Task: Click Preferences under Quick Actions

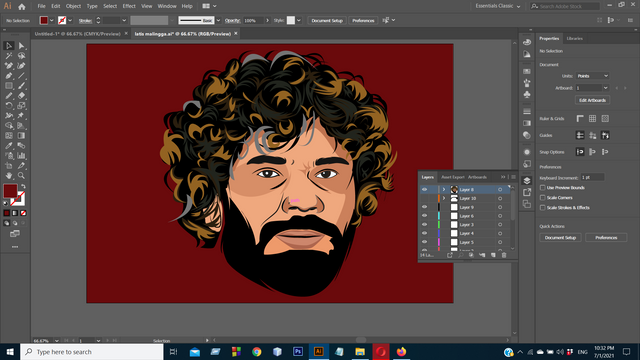Action: coord(606,238)
